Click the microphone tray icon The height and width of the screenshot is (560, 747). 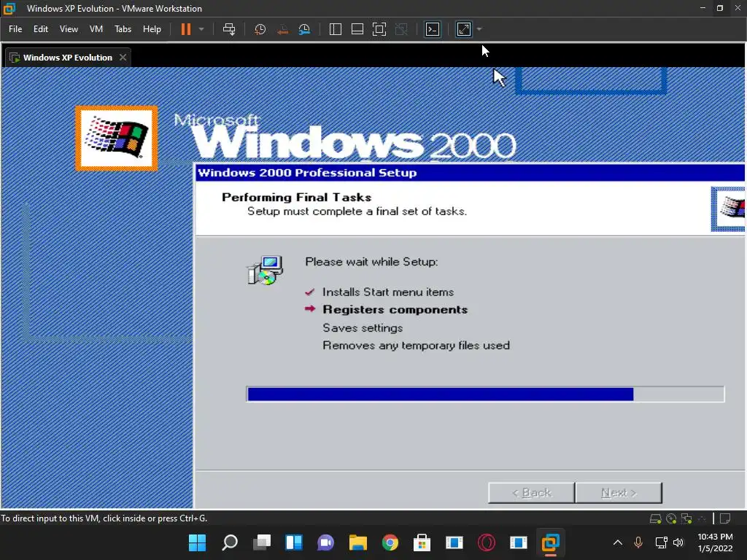pos(638,542)
